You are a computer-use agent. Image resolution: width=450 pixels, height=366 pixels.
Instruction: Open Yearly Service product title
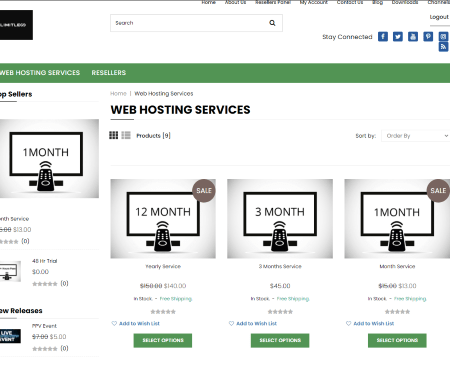pyautogui.click(x=163, y=266)
